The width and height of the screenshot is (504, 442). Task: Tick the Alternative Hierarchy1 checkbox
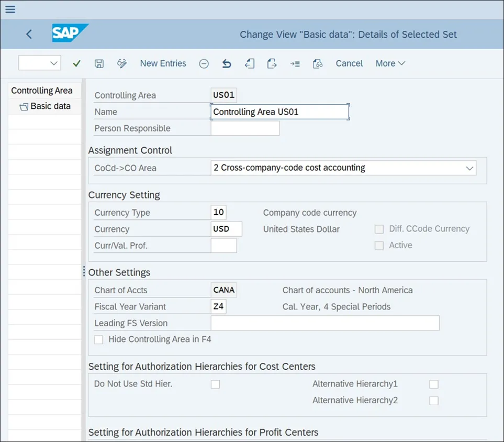coord(433,384)
